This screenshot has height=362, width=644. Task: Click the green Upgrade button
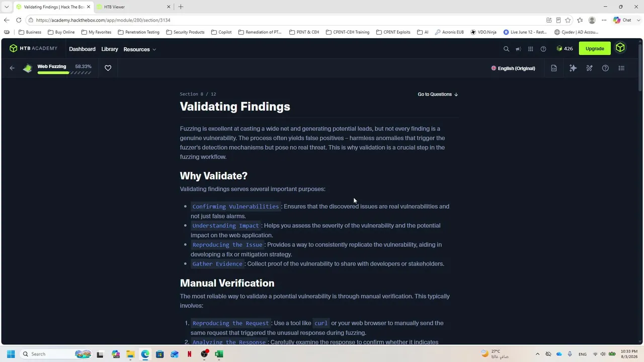pyautogui.click(x=595, y=48)
